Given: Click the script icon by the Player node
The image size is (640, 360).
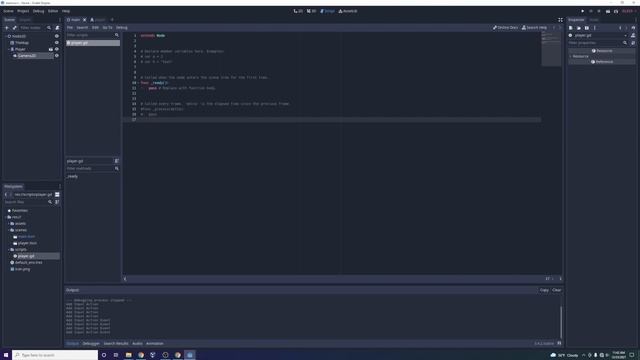Looking at the screenshot, I should (51, 49).
